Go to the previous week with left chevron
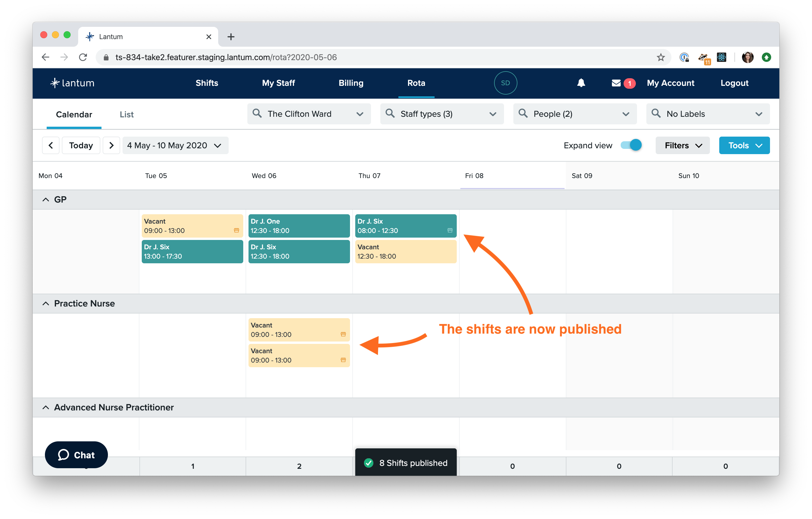The width and height of the screenshot is (812, 519). (50, 145)
